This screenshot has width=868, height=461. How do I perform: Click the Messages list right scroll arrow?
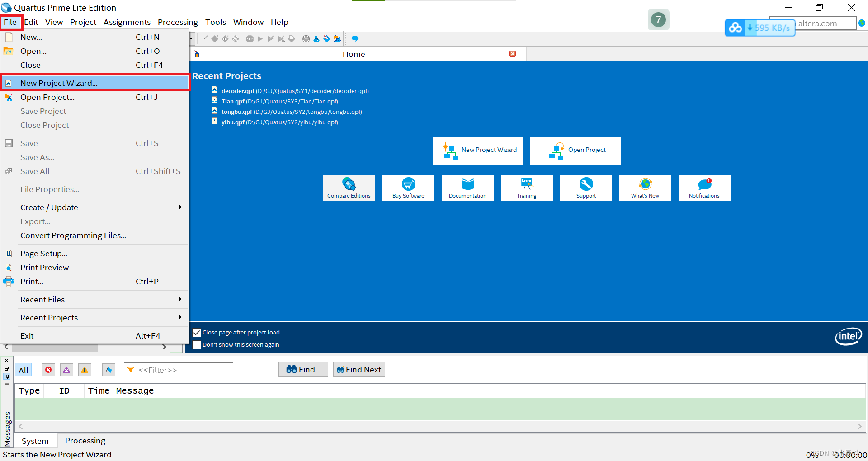click(x=859, y=426)
